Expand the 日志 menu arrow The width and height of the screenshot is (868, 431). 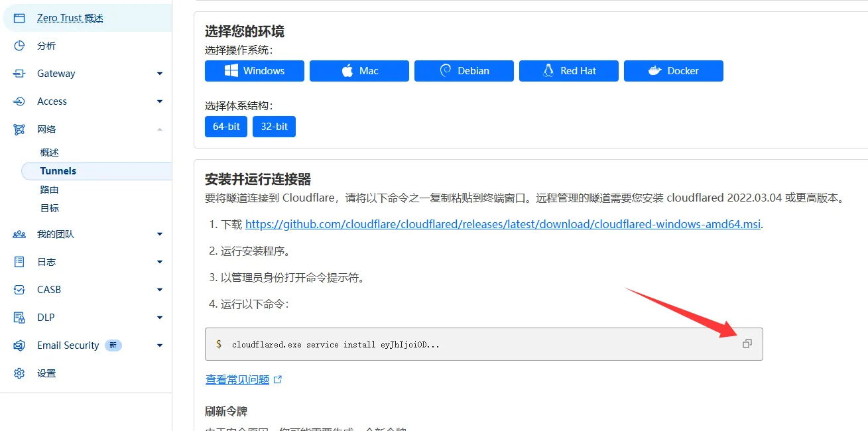pyautogui.click(x=160, y=262)
